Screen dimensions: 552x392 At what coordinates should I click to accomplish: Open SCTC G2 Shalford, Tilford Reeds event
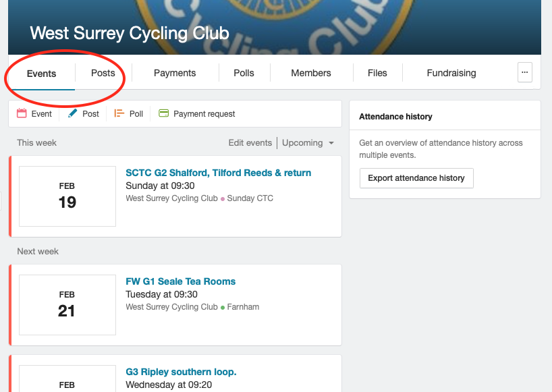[x=218, y=173]
